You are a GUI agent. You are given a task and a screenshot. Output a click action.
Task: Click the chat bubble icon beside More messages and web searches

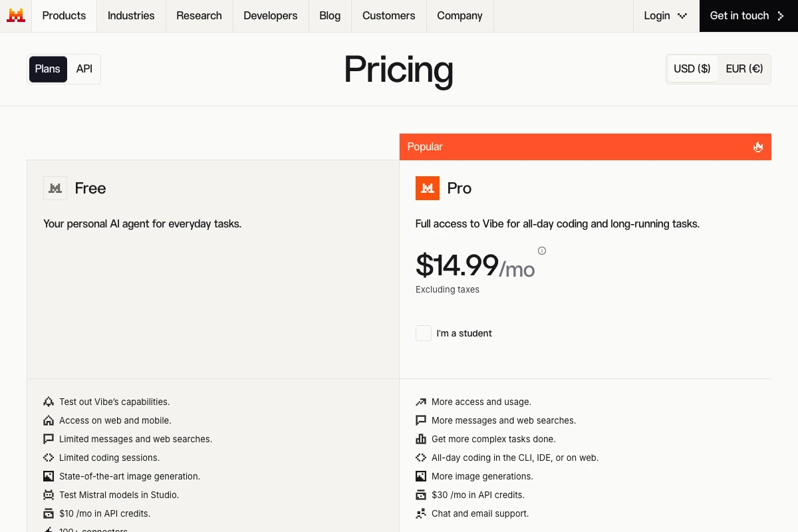[421, 420]
